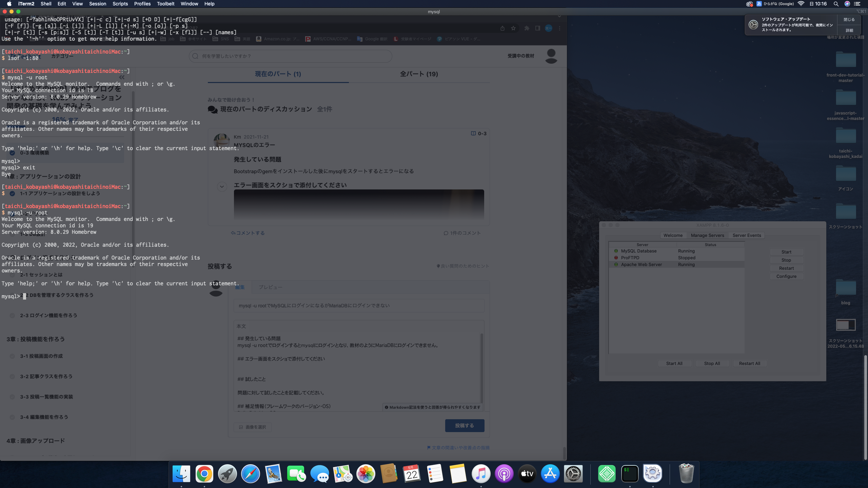The height and width of the screenshot is (488, 868).
Task: Expand notification with 詳細 button
Action: pos(849,30)
